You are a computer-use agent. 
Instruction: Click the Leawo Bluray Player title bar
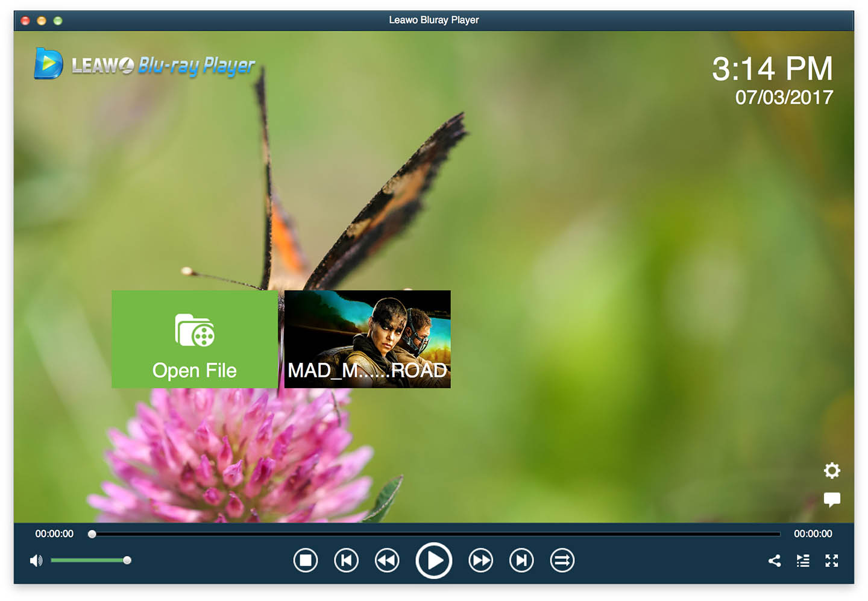pyautogui.click(x=434, y=20)
